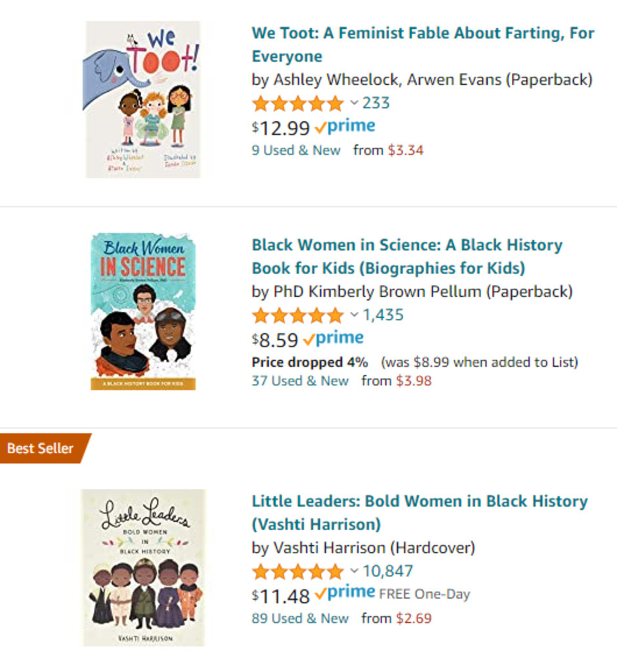
Task: View the 1,435 customer reviews
Action: 383,315
